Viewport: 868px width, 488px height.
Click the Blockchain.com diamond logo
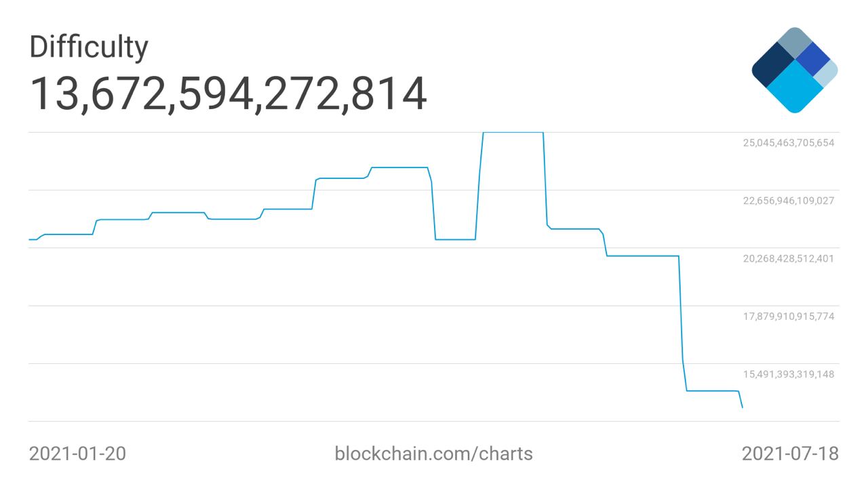click(794, 70)
